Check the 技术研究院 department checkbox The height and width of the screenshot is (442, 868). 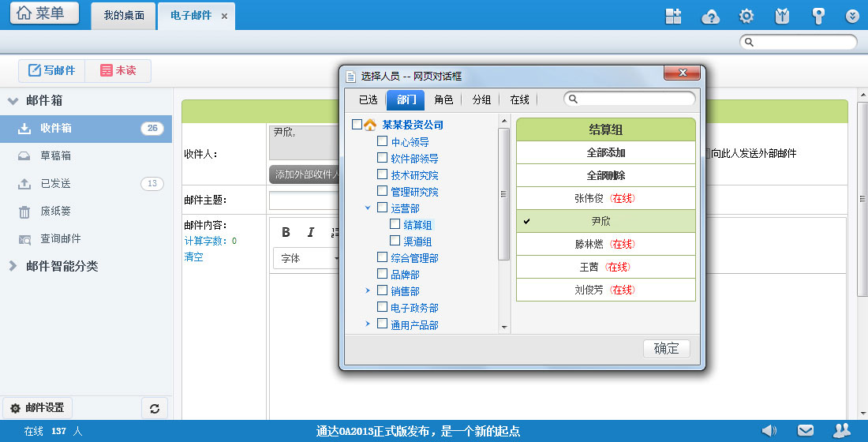[x=382, y=174]
